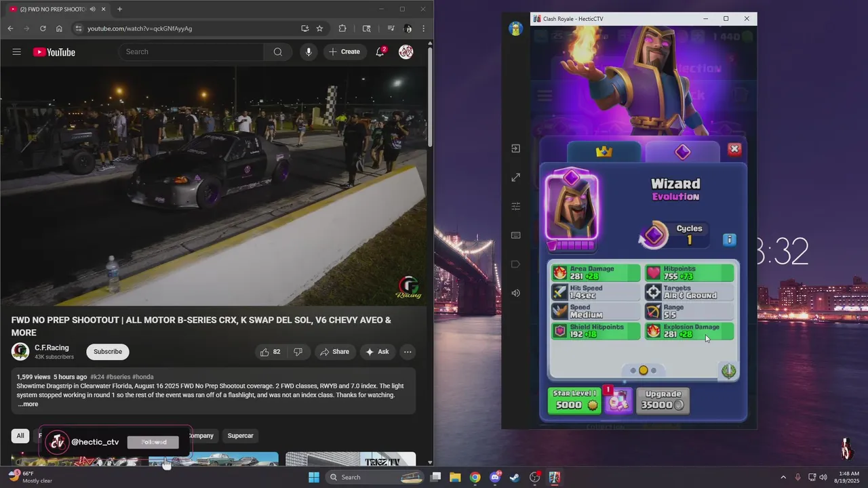Show hidden system tray icons chevron
The width and height of the screenshot is (868, 488).
pos(783,477)
